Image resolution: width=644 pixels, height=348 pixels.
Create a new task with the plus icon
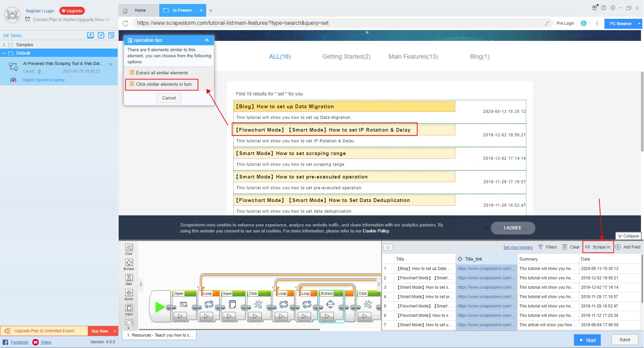tap(101, 35)
